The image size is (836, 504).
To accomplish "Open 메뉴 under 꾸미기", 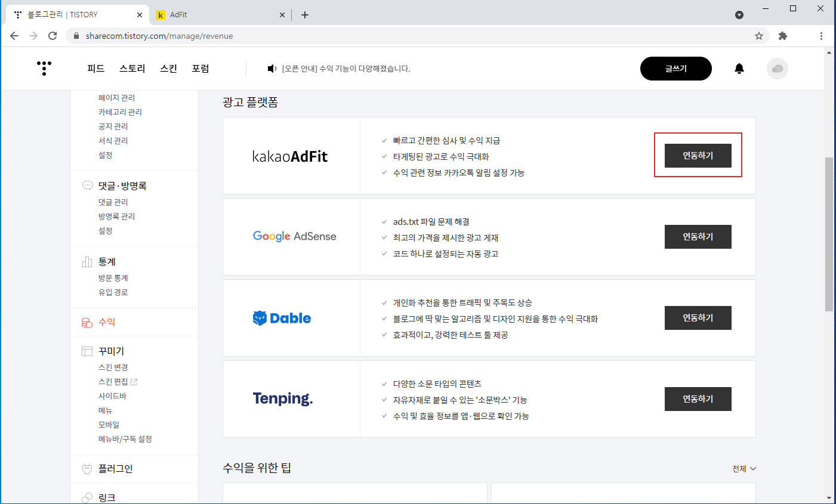I will pos(105,410).
